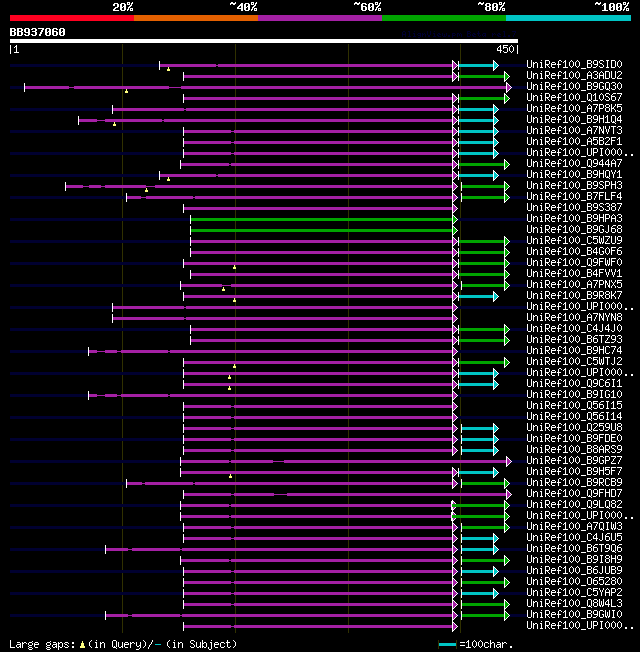Click the UniRef100_B9HC74 label
This screenshot has width=640, height=652.
coord(574,351)
